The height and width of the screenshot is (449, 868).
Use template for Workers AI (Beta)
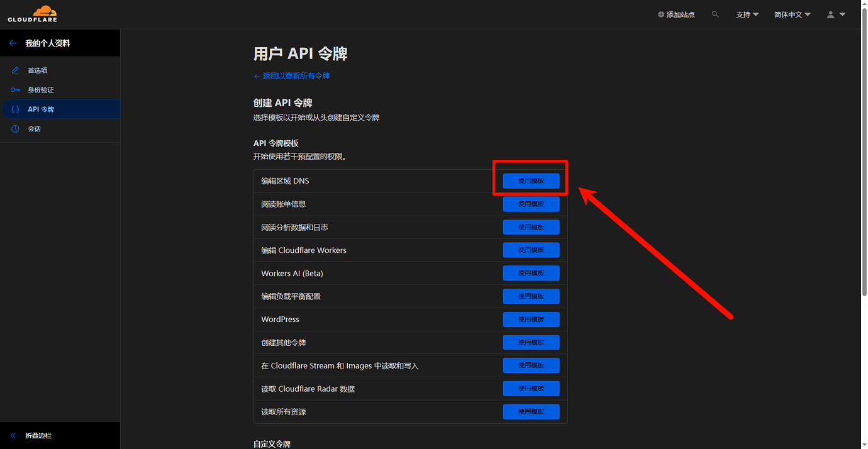click(x=531, y=274)
